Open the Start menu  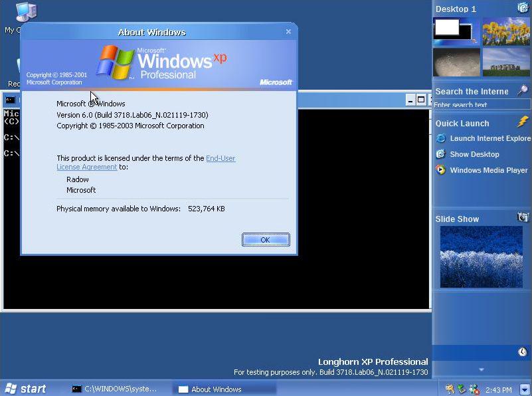tap(28, 388)
